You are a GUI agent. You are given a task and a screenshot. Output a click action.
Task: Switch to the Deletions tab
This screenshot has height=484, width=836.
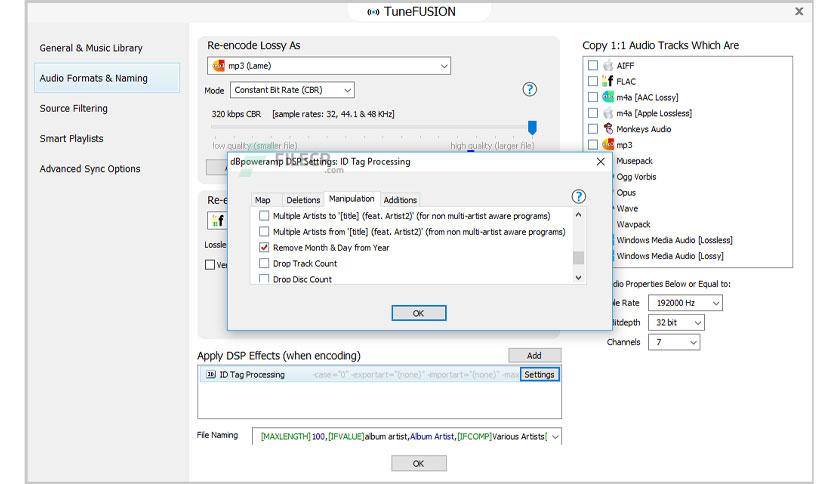pos(303,200)
